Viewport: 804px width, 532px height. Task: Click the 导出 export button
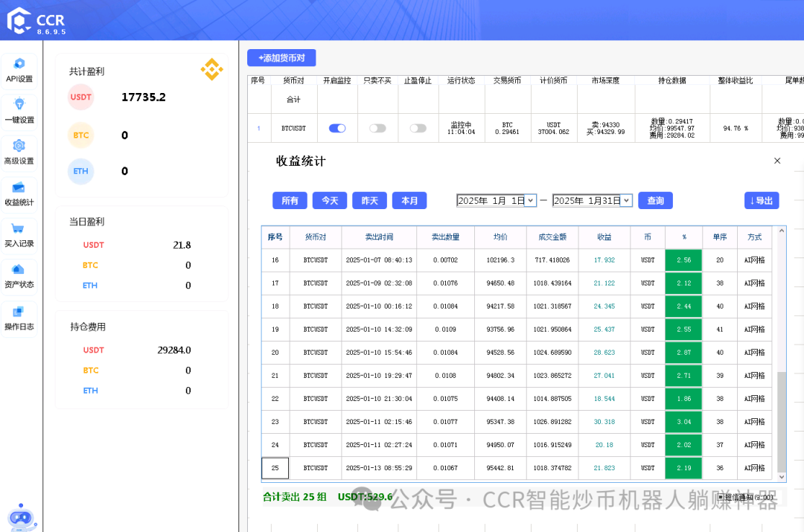(762, 200)
